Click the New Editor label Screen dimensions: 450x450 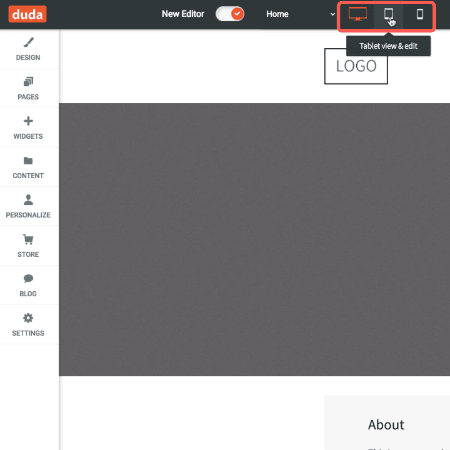(x=183, y=14)
